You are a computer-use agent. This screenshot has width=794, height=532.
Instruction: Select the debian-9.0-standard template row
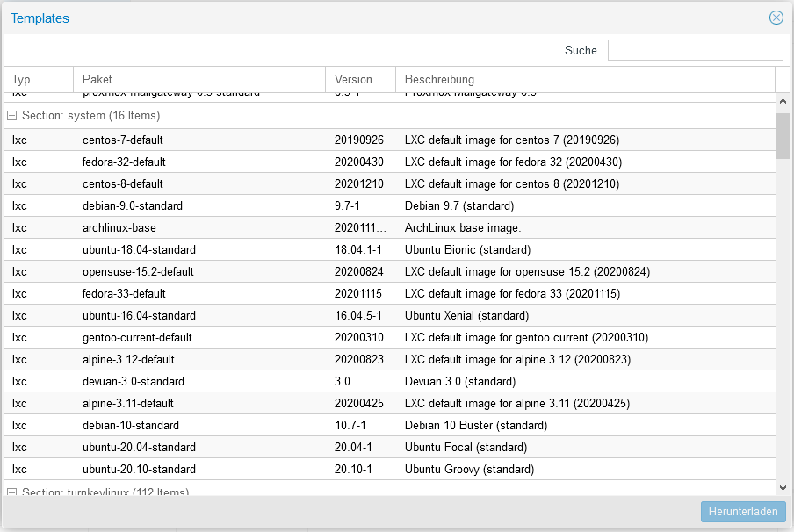tap(389, 206)
